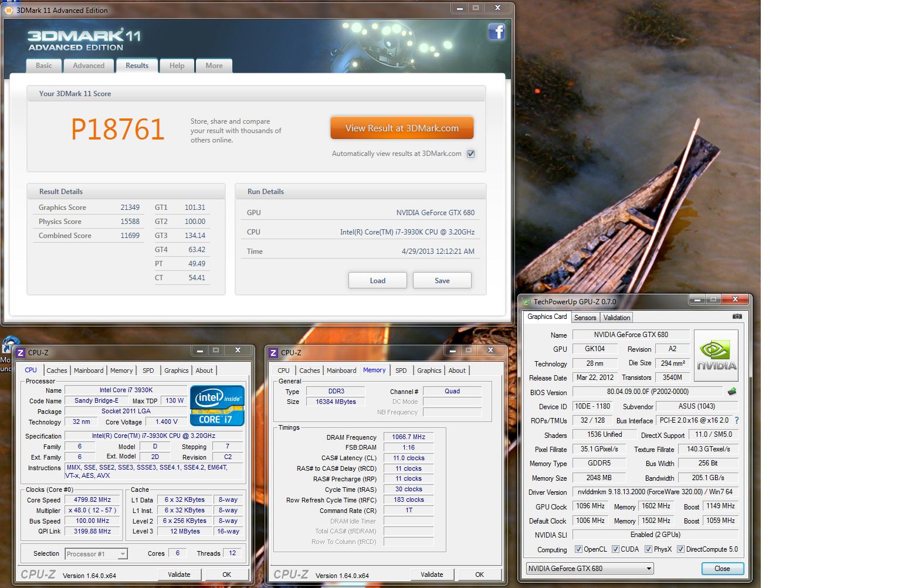Click the GPU Clock 1096 MHz value
The height and width of the screenshot is (588, 901).
click(590, 506)
